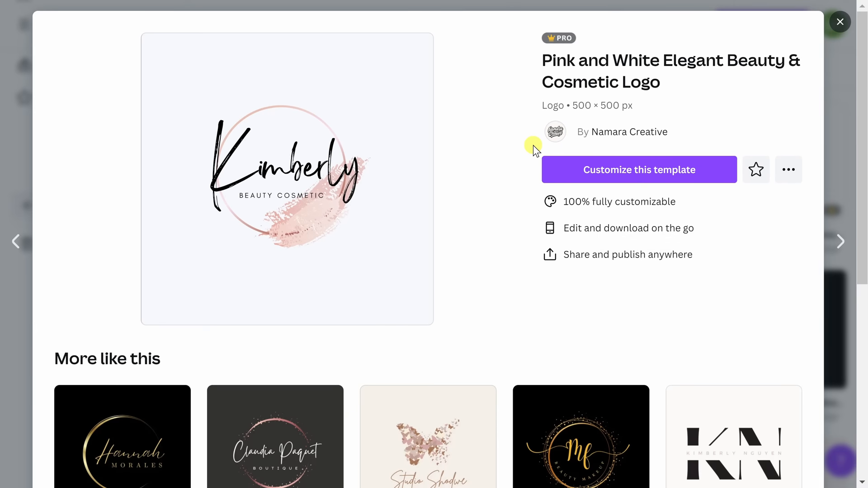
Task: Click the PRO crown badge icon
Action: (550, 38)
